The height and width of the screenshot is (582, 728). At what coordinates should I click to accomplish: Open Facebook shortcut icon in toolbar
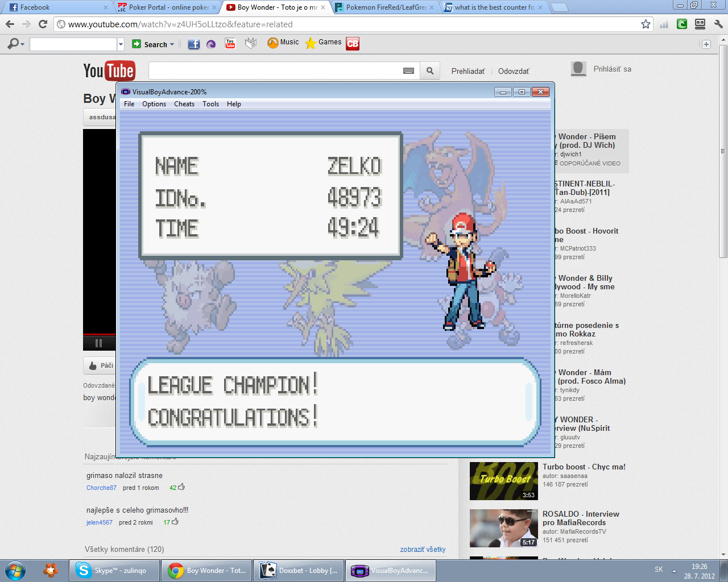coord(194,44)
